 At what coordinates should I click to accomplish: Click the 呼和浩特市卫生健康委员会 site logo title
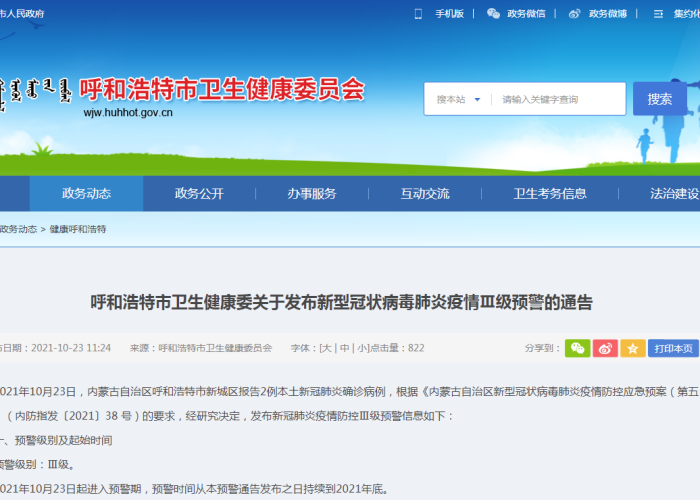click(222, 89)
